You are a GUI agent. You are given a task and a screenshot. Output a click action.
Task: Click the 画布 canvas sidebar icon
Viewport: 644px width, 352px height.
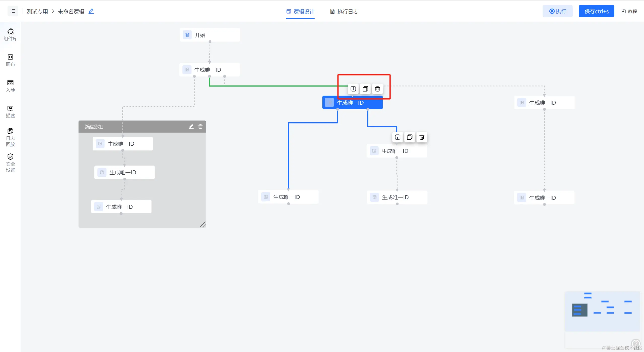point(10,60)
